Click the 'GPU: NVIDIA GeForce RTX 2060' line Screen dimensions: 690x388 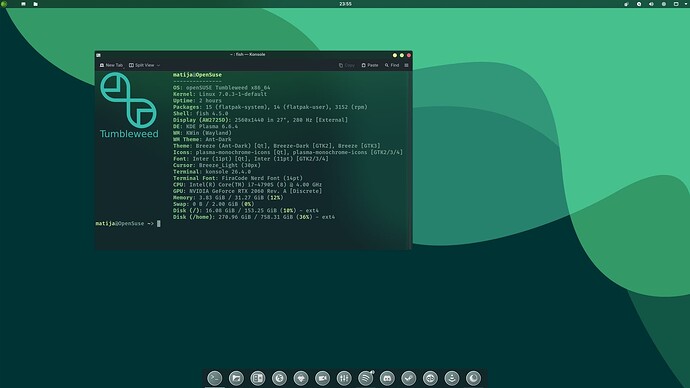point(247,191)
